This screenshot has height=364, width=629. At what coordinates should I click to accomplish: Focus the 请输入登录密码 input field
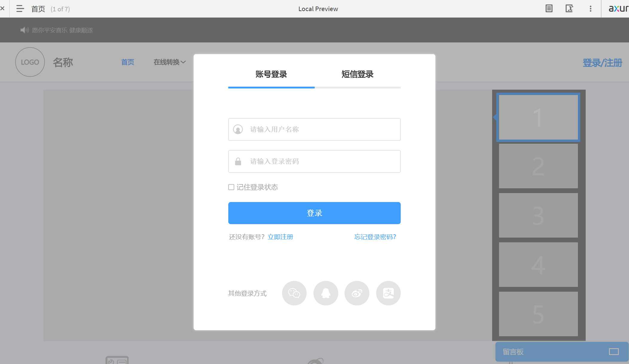(314, 161)
